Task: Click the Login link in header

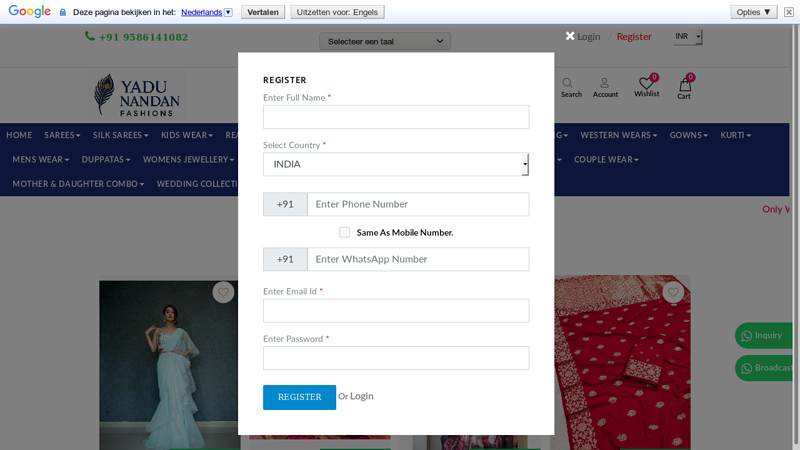Action: (589, 37)
